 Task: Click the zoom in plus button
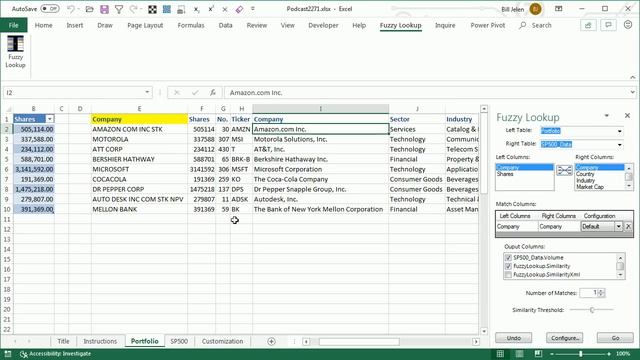(609, 354)
